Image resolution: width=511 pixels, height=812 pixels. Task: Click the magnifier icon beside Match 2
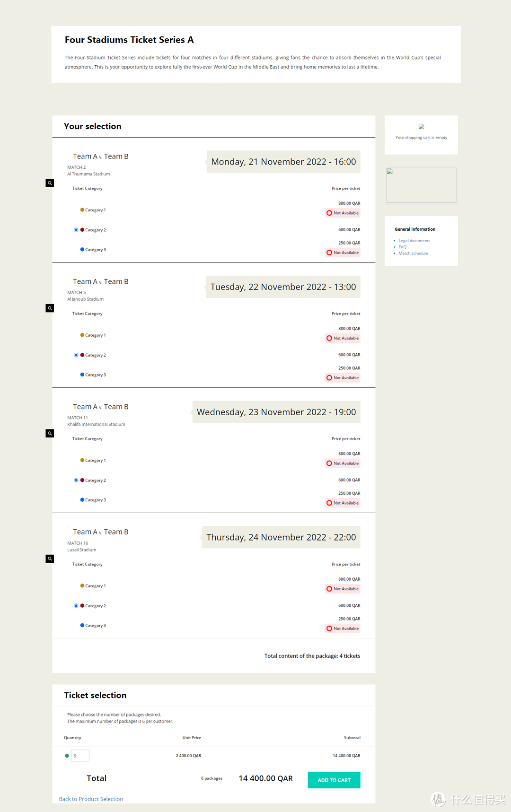tap(50, 183)
